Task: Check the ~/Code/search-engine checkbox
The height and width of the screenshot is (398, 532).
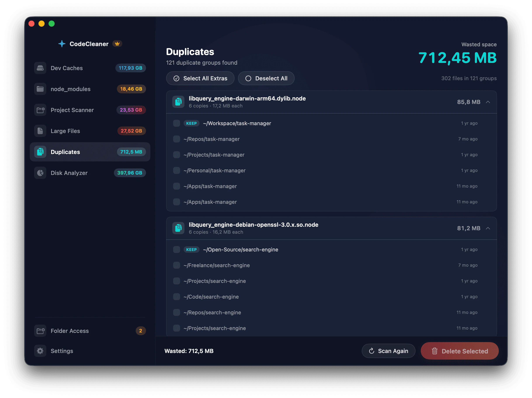Action: (176, 297)
